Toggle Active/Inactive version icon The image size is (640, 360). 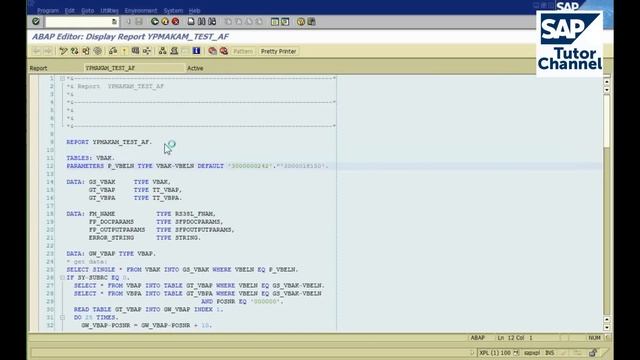coord(74,51)
